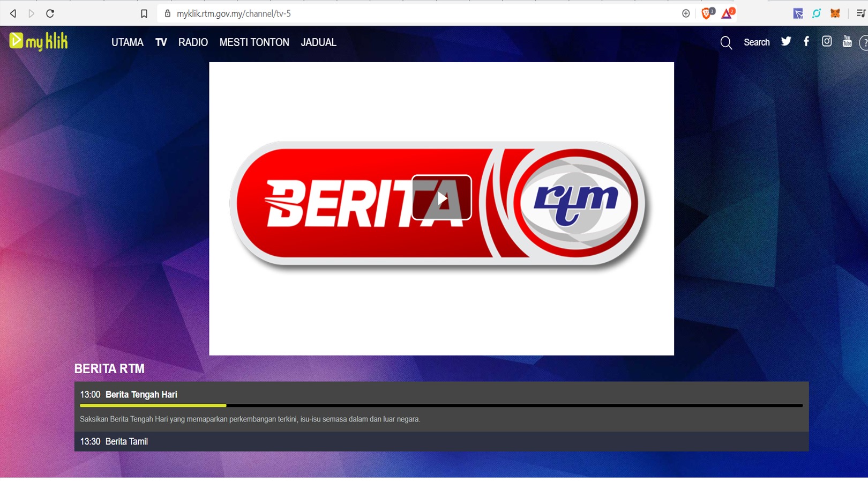The width and height of the screenshot is (868, 481).
Task: Open the MESTI TONTON menu item
Action: click(254, 42)
